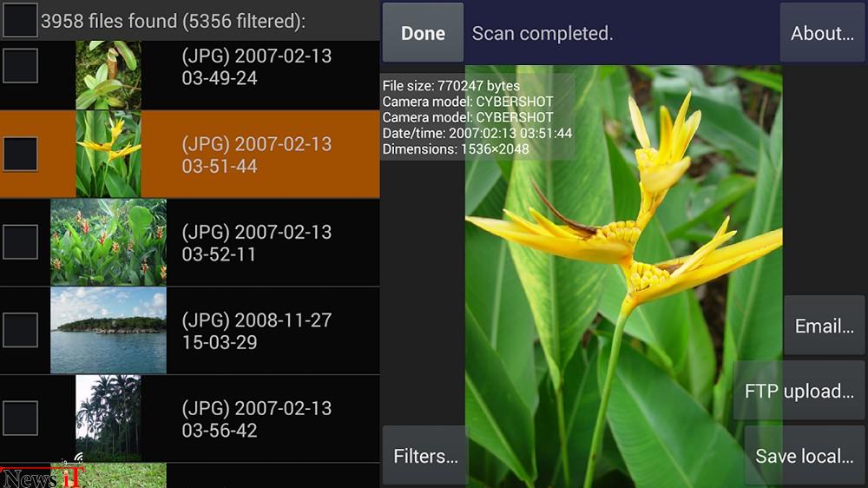
Task: Check the box for file 2008-11-27 15-03-29
Action: pos(20,330)
